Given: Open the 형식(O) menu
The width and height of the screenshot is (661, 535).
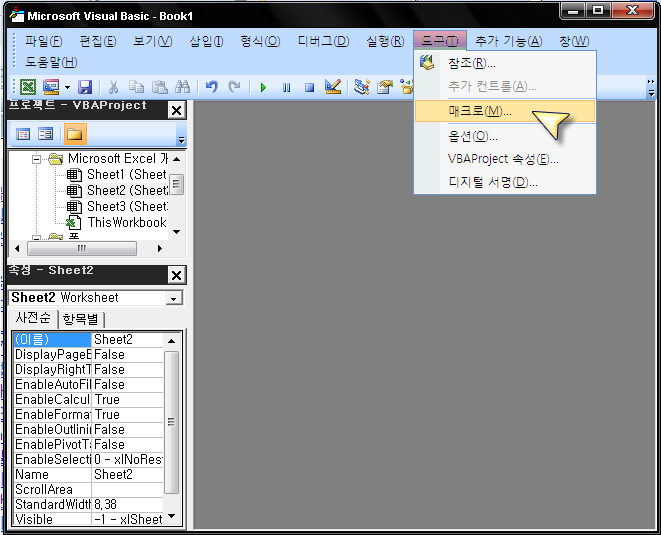Looking at the screenshot, I should 260,41.
